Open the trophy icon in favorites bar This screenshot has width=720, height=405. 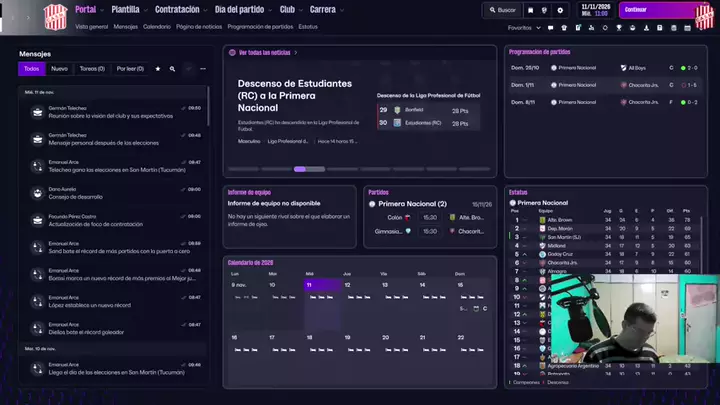pos(619,28)
